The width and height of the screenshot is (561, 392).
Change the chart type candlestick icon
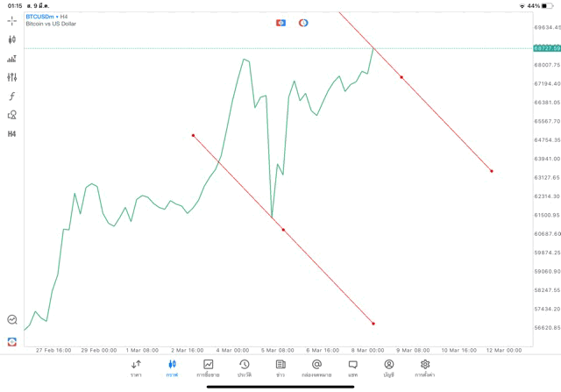pos(12,39)
